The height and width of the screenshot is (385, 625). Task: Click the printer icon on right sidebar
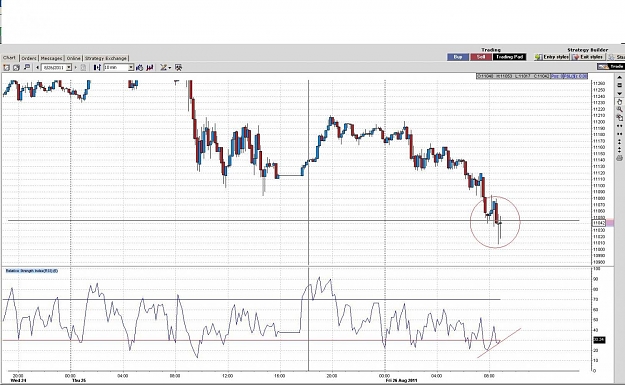coord(619,159)
